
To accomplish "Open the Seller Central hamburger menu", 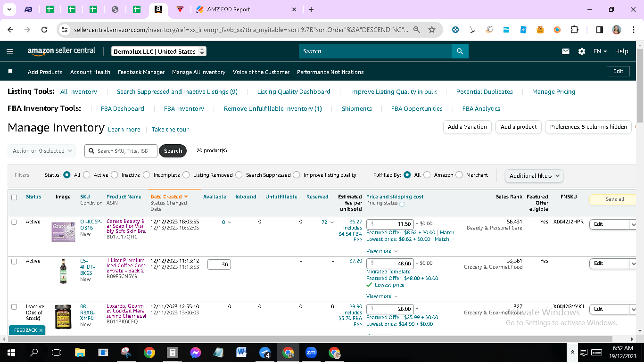I will [10, 51].
